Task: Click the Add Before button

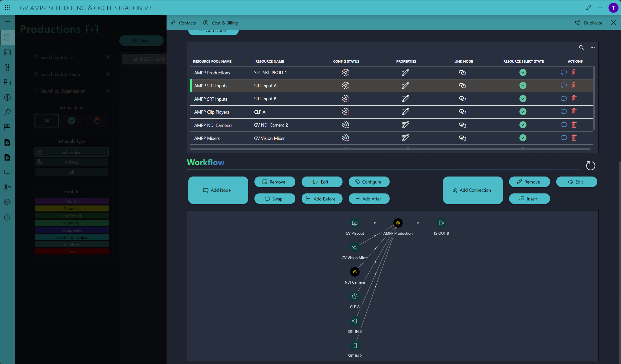Action: tap(322, 199)
